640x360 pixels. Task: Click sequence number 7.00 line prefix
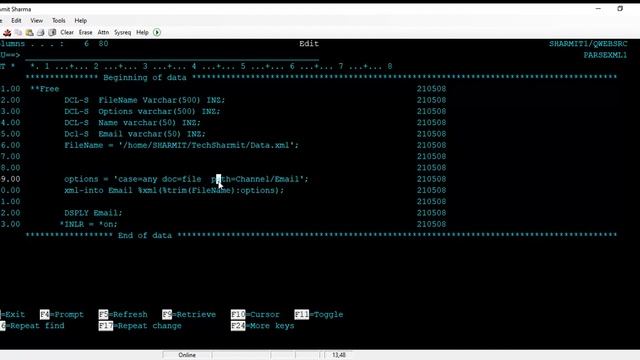pos(10,156)
